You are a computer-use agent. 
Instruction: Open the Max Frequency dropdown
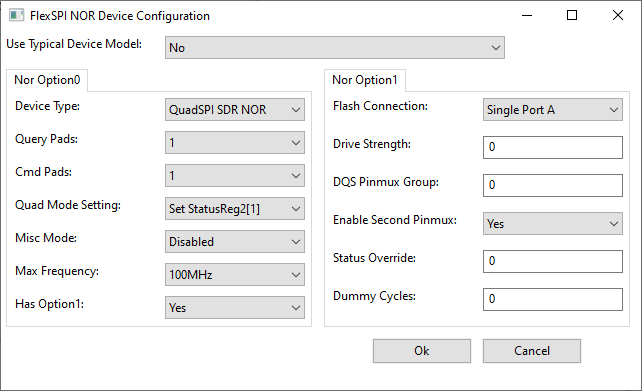pyautogui.click(x=235, y=274)
